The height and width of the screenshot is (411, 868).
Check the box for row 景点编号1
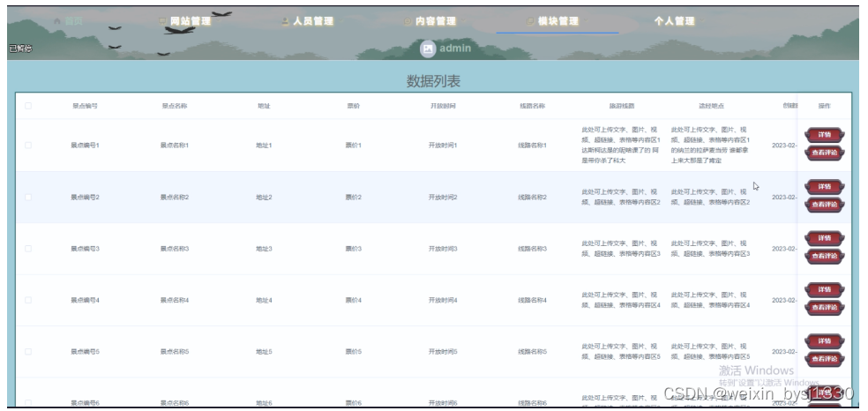28,145
